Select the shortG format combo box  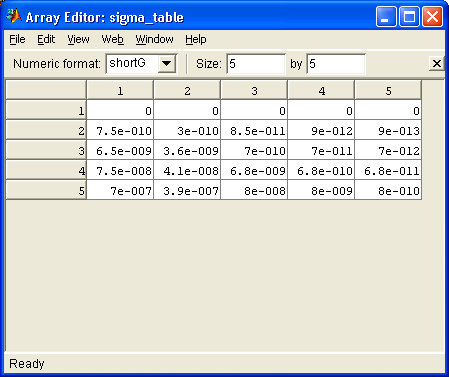click(x=141, y=63)
